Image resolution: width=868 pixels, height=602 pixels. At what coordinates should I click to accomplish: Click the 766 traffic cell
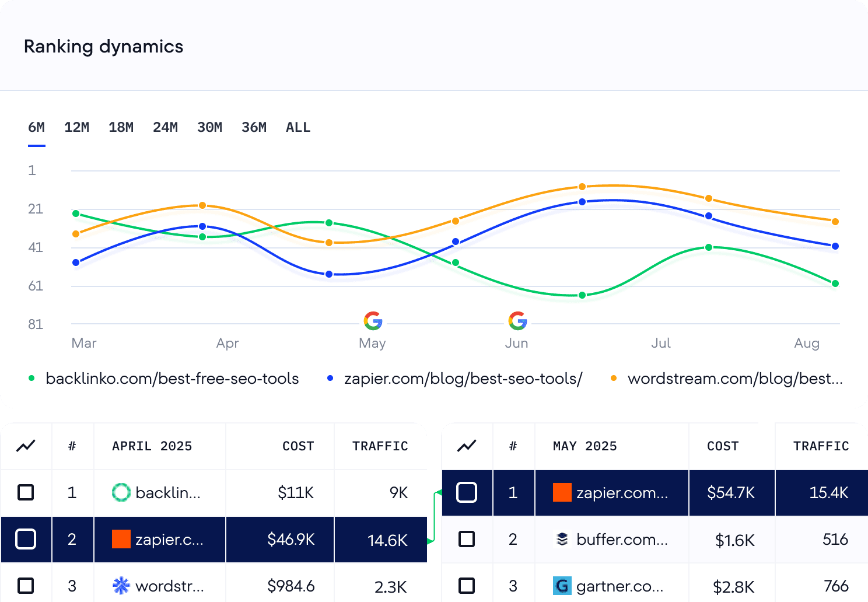click(x=836, y=586)
